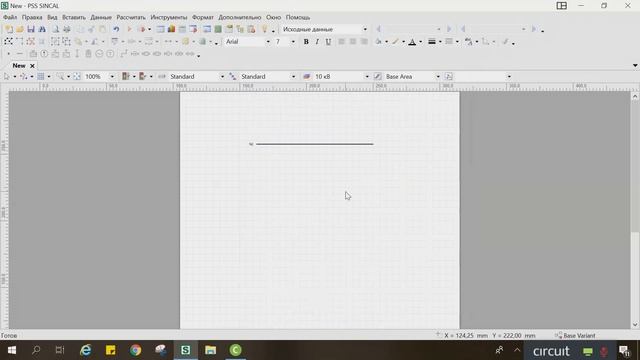Viewport: 640px width, 360px height.
Task: Click the new file icon
Action: (x=9, y=29)
